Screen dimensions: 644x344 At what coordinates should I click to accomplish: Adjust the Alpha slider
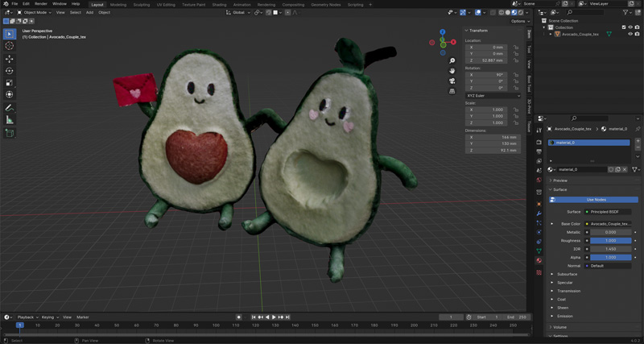(611, 257)
